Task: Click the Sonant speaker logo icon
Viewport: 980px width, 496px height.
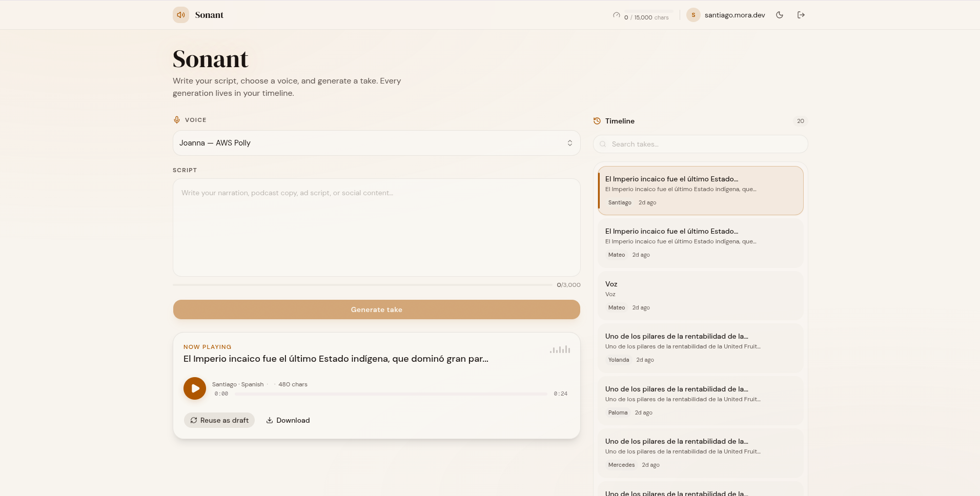Action: (181, 15)
